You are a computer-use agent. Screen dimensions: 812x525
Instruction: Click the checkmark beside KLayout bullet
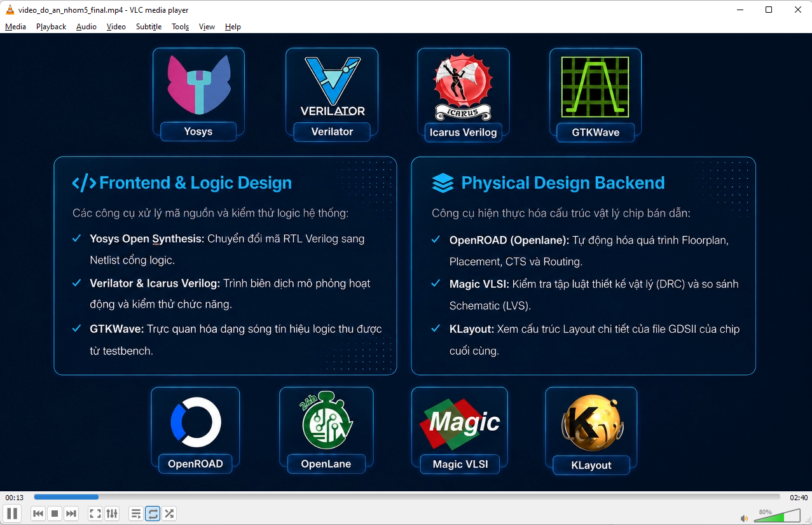click(x=436, y=329)
